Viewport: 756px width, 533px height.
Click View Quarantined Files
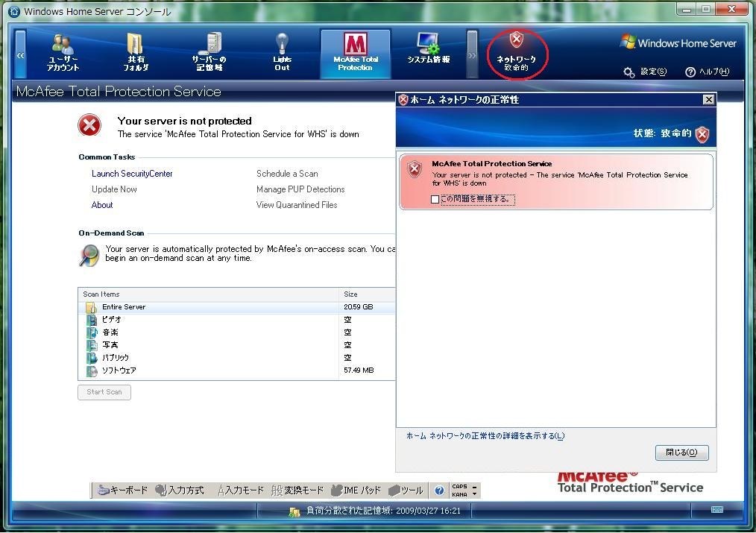(297, 205)
